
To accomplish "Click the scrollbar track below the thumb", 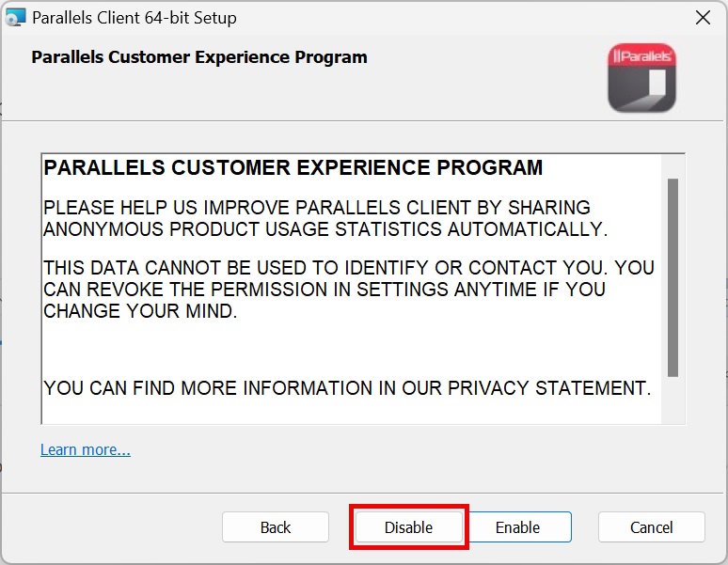I will pyautogui.click(x=673, y=402).
